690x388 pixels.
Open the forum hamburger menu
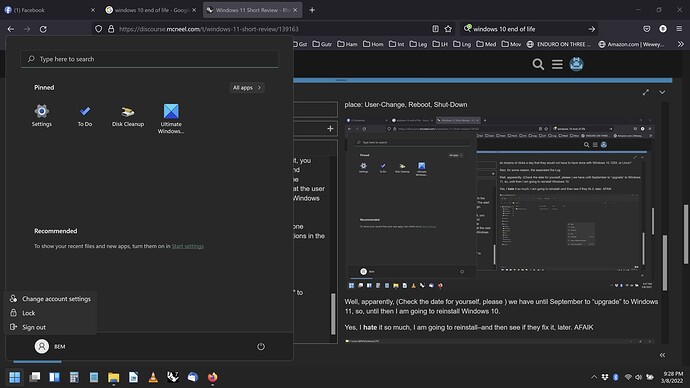pyautogui.click(x=557, y=64)
